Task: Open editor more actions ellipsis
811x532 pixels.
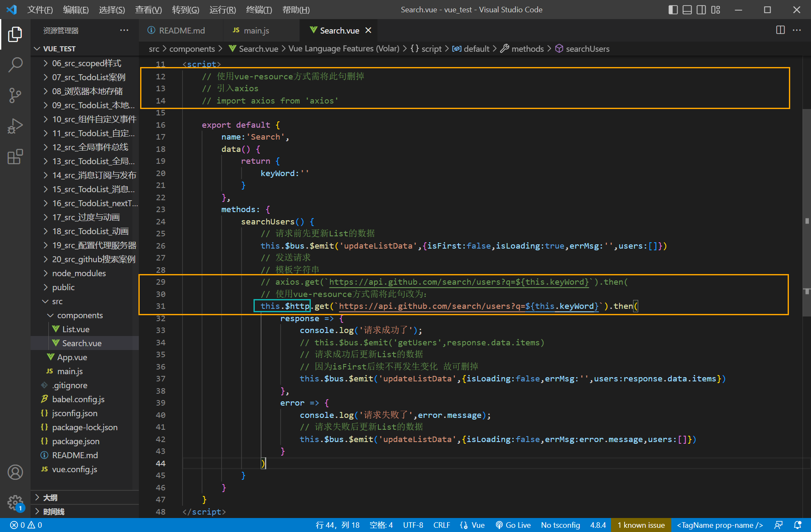Action: [797, 30]
